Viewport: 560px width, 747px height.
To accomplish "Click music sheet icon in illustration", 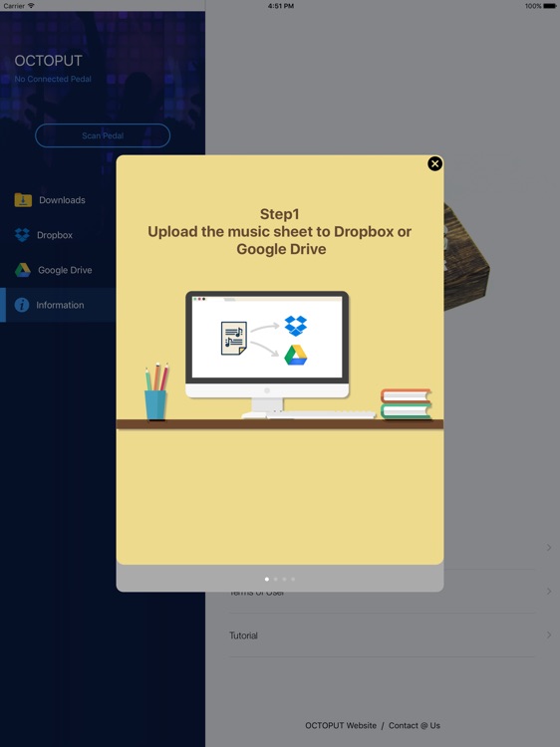I will tap(234, 339).
